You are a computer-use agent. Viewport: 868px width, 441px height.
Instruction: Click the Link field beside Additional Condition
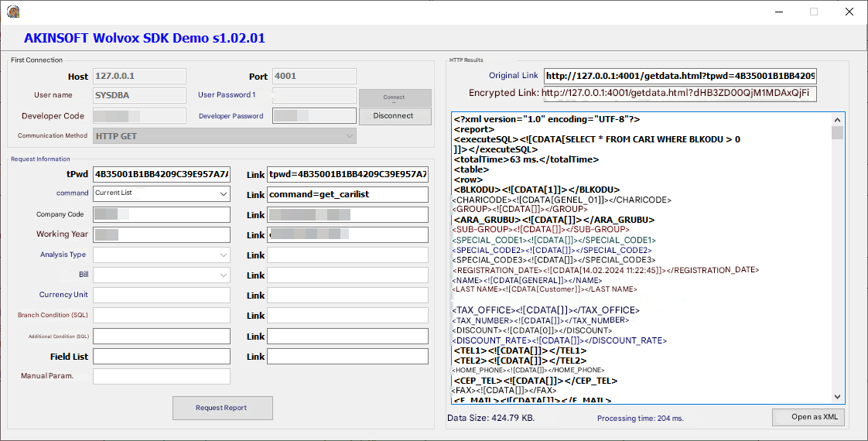[x=347, y=336]
